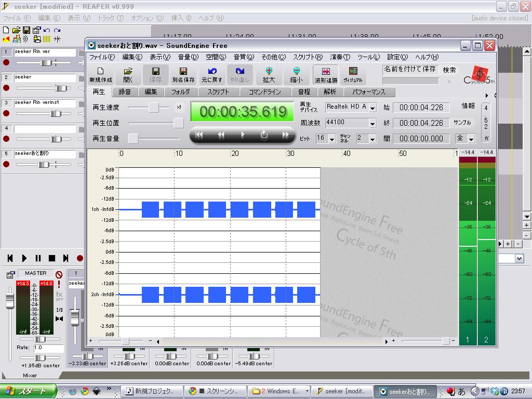The height and width of the screenshot is (399, 532).
Task: Click the fast-forward button in SoundEngine transport
Action: pos(286,135)
